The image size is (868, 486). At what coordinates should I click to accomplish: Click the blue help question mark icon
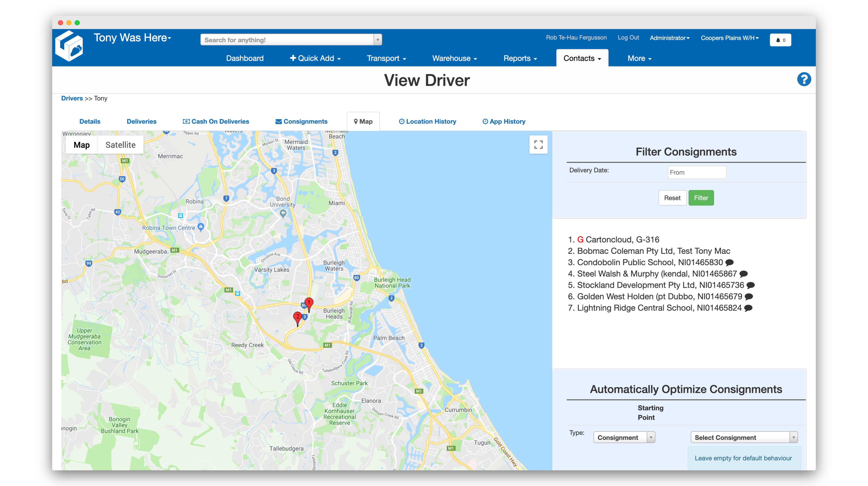(x=804, y=80)
